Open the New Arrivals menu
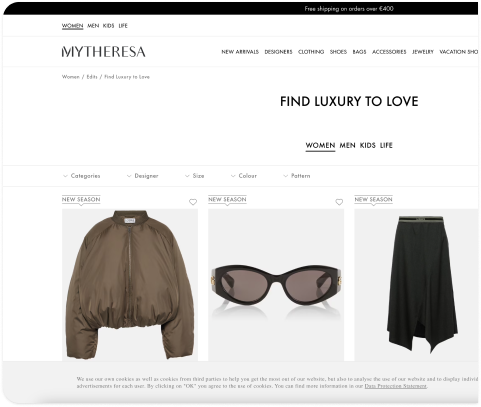 click(240, 52)
